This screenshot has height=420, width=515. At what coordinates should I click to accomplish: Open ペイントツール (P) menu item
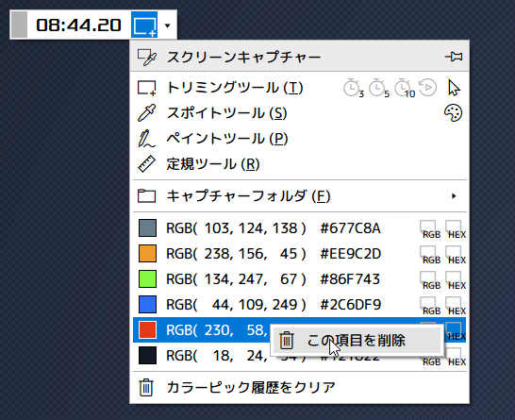[x=300, y=139]
